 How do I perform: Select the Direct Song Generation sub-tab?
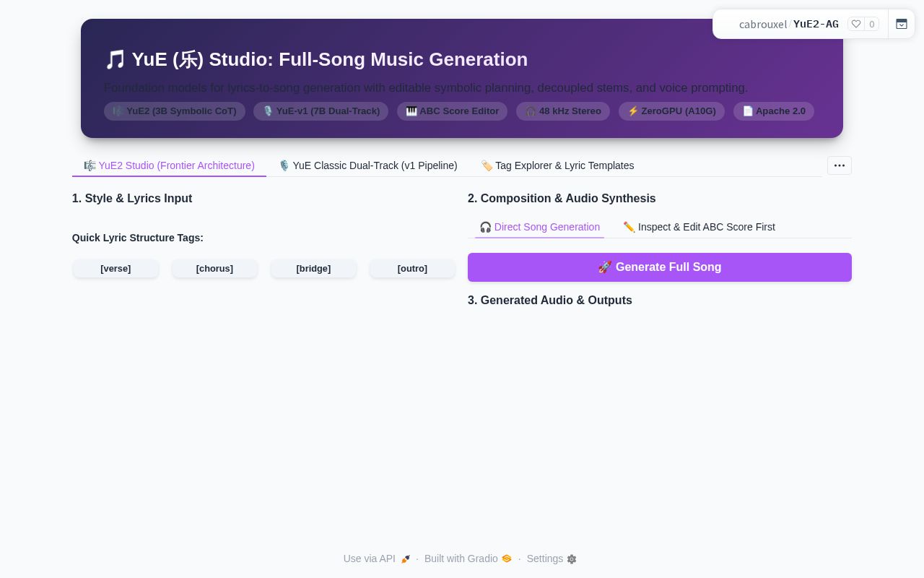pyautogui.click(x=539, y=227)
